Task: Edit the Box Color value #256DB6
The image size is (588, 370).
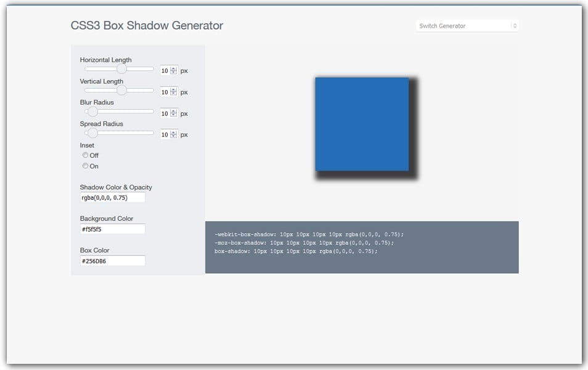Action: 112,260
